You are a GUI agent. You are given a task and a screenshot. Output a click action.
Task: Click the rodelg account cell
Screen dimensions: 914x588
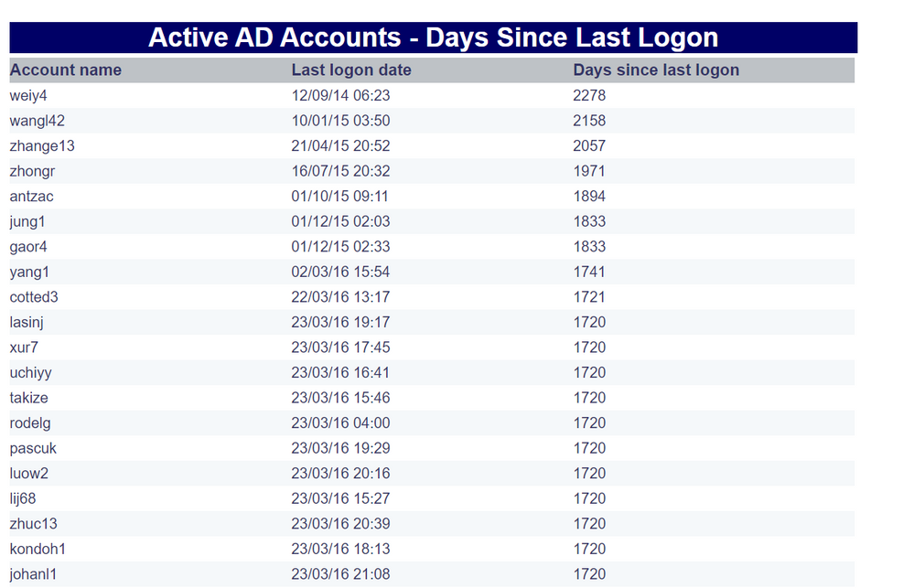pos(31,423)
